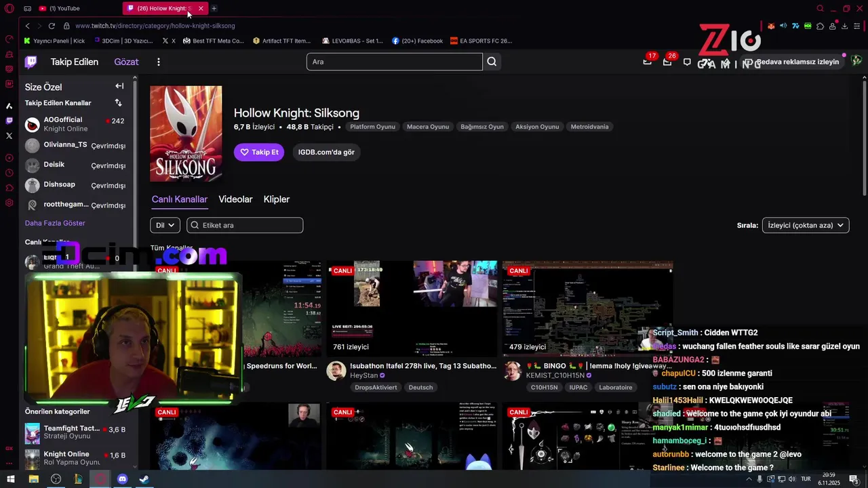868x488 pixels.
Task: Open the MetaMask fox extension
Action: click(x=771, y=26)
